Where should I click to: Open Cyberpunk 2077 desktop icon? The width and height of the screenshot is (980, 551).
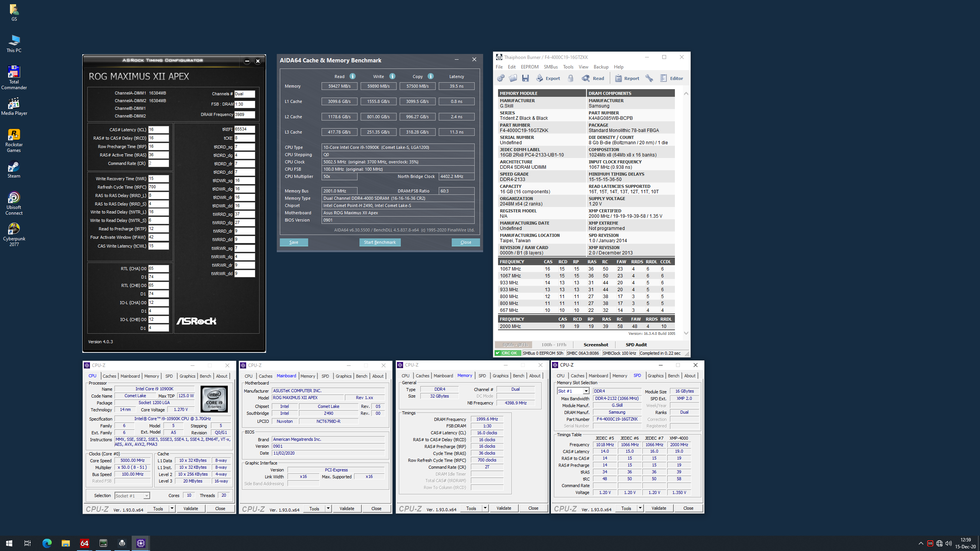[14, 235]
